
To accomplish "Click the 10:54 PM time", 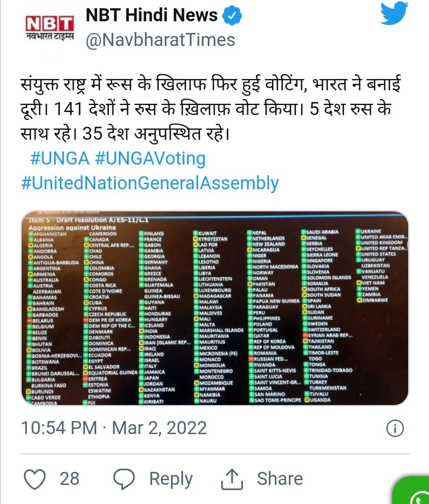I will click(x=59, y=428).
